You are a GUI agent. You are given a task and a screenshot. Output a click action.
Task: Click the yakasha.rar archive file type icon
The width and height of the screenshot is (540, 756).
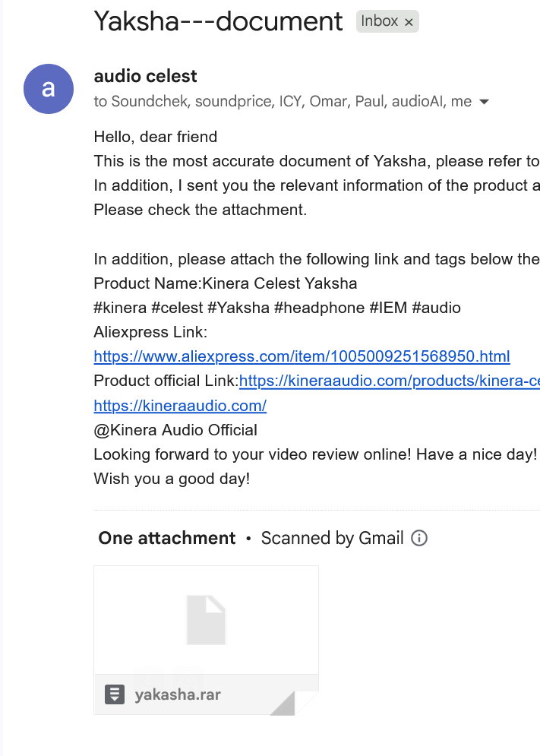pyautogui.click(x=115, y=694)
